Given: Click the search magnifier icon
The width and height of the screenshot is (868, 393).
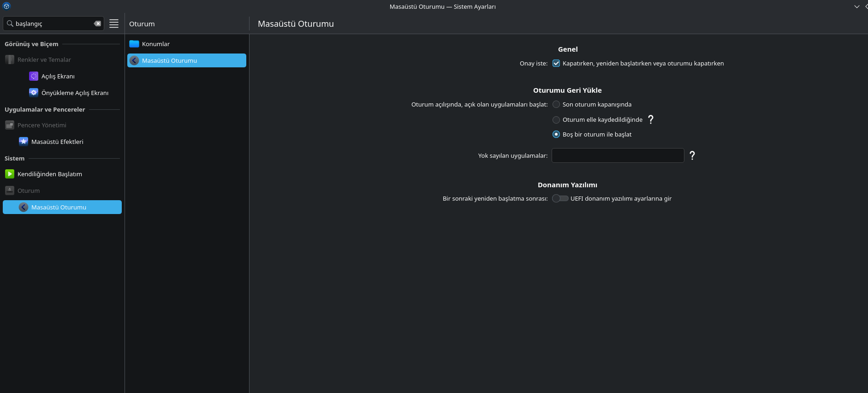Looking at the screenshot, I should pyautogui.click(x=10, y=24).
